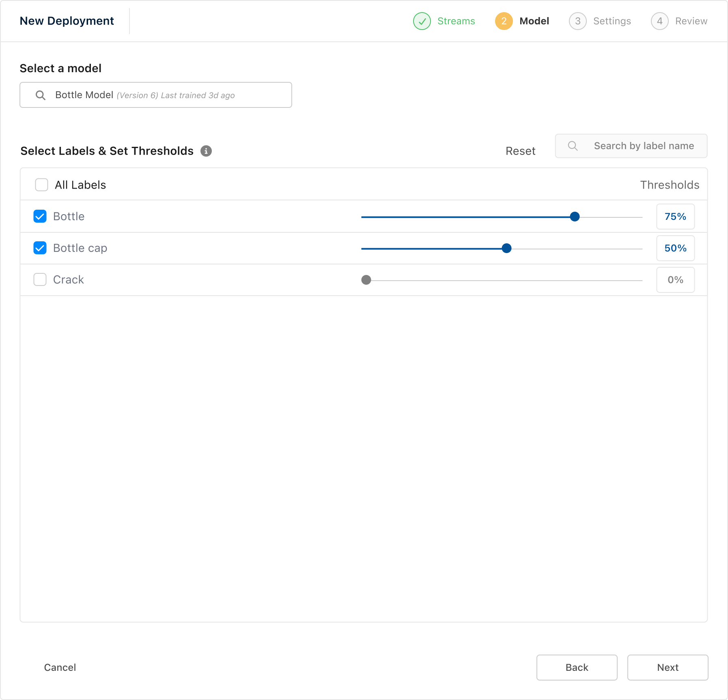Viewport: 728px width, 700px height.
Task: Click the orange step 2 circle icon
Action: pos(504,21)
